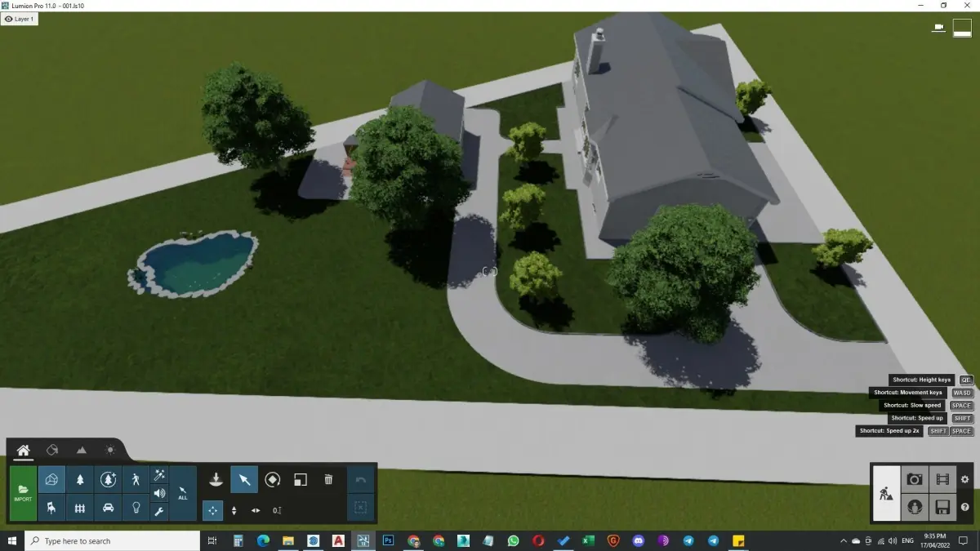This screenshot has height=551, width=980.
Task: Switch to Movie mode film icon
Action: pyautogui.click(x=942, y=479)
